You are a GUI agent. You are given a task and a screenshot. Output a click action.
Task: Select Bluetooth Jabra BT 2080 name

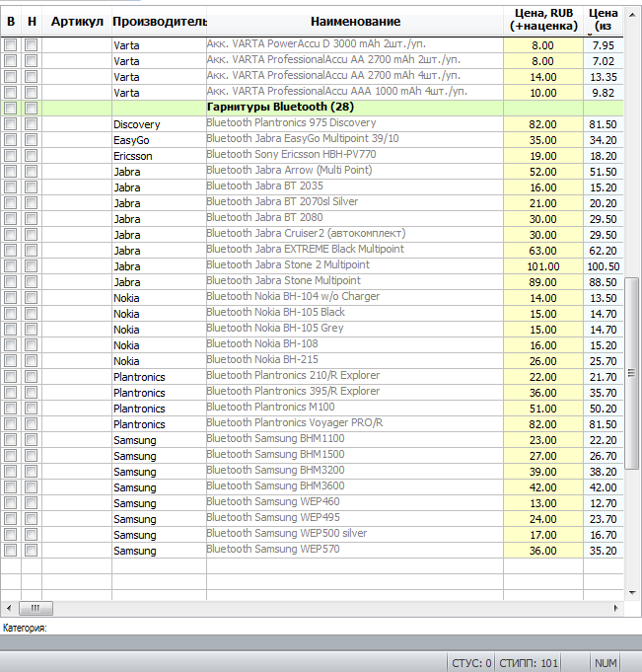coord(264,218)
